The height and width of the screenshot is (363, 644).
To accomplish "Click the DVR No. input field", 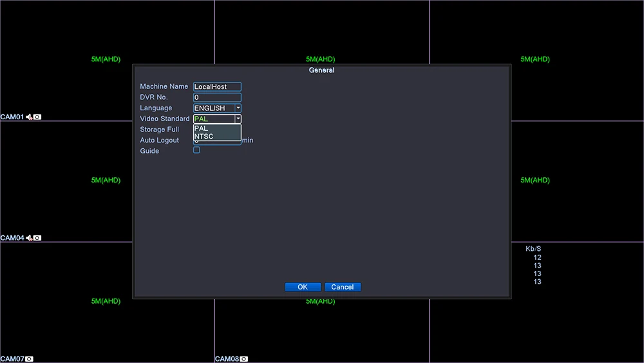I will click(217, 97).
